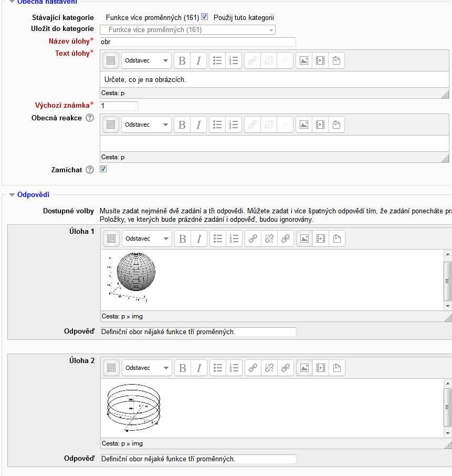Open Odstavec dropdown in Úloha 1 editor
452x476 pixels.
(x=147, y=239)
